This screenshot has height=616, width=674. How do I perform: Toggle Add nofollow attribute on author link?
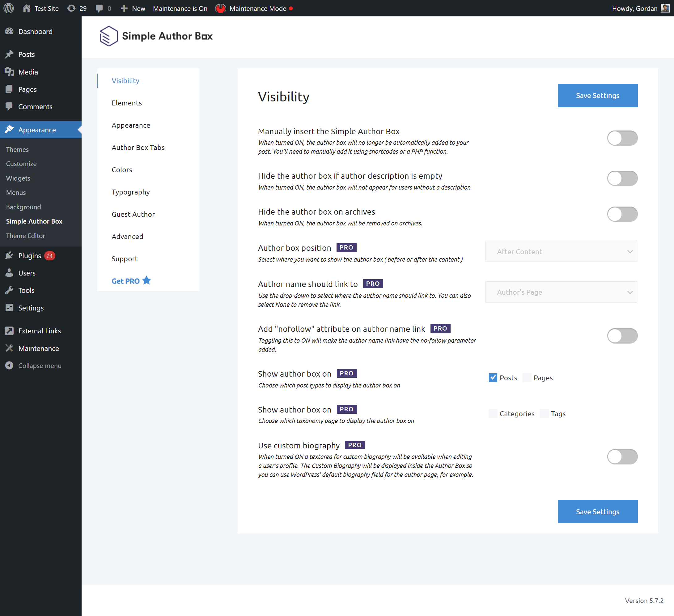tap(622, 336)
